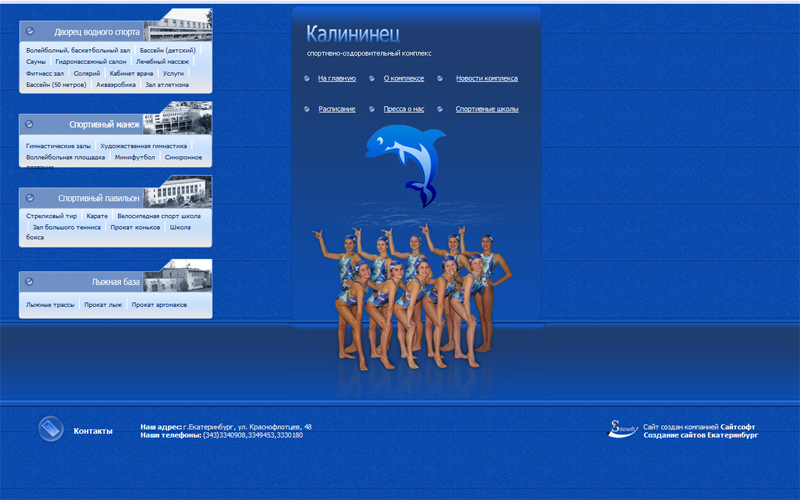Open the Зал атлетизма link
The image size is (800, 500).
[x=167, y=85]
